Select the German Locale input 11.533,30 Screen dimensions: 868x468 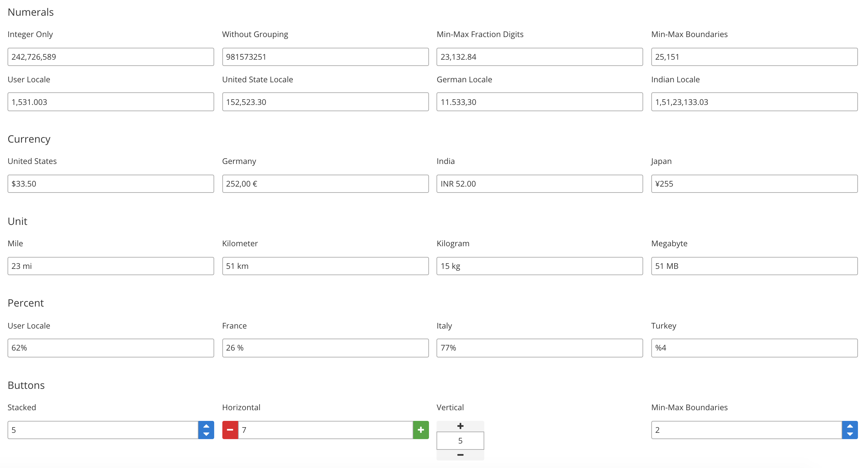(x=540, y=102)
